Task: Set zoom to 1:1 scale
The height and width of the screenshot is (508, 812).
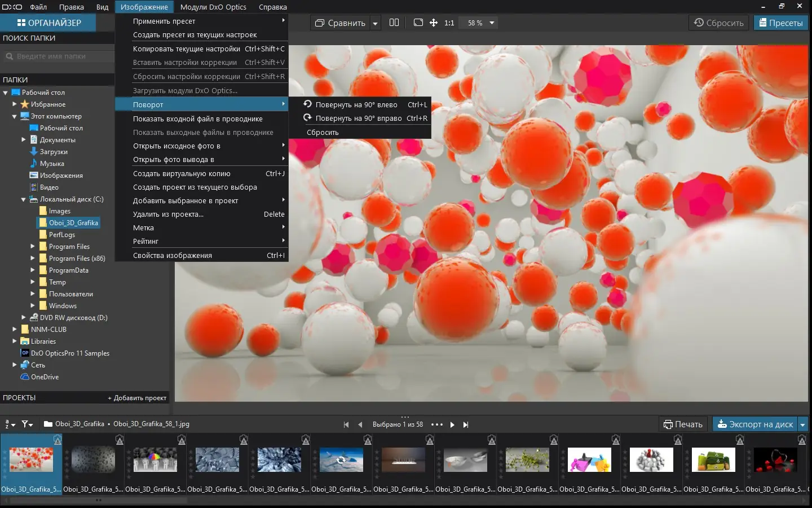Action: (x=448, y=23)
